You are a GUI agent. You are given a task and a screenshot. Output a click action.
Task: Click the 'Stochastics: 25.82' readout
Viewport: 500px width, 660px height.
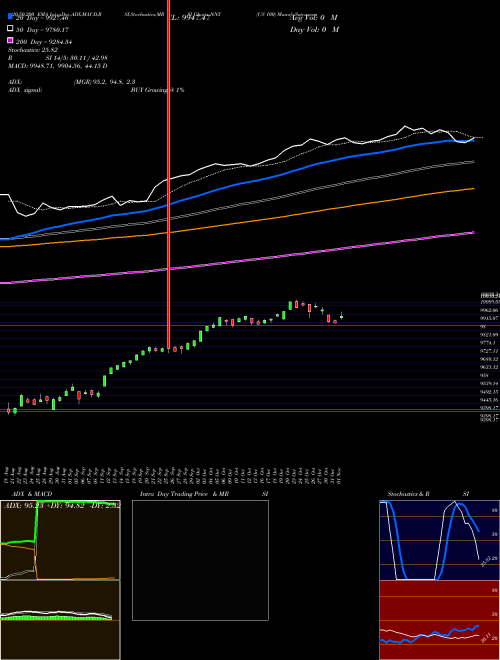click(x=33, y=50)
